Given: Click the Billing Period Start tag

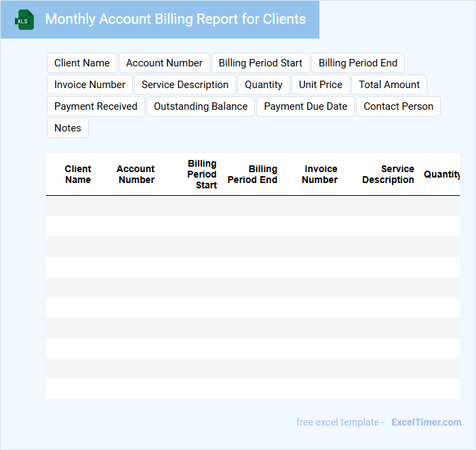Looking at the screenshot, I should click(x=260, y=63).
